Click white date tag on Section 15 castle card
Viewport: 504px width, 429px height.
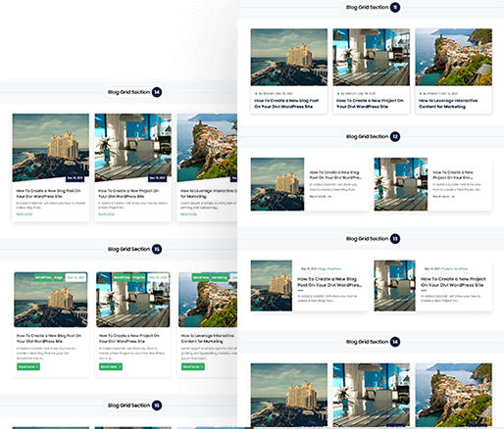click(76, 277)
